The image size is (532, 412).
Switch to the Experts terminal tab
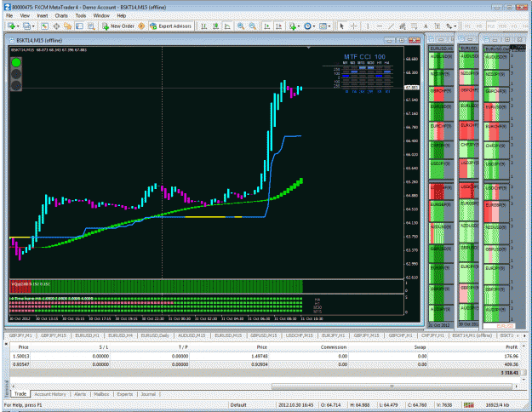[125, 394]
